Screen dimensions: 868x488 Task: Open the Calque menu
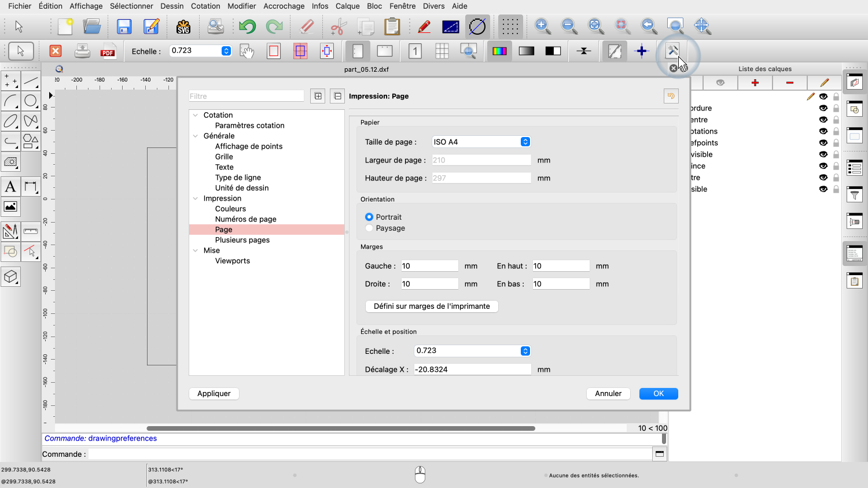[347, 6]
